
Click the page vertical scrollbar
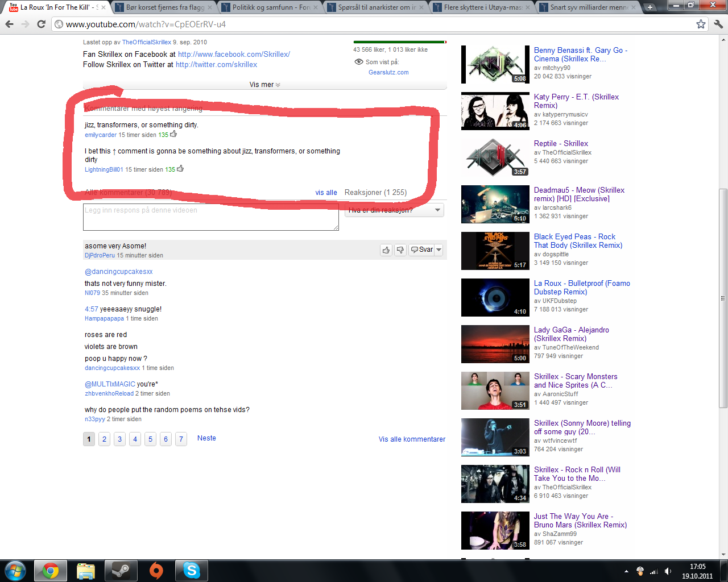tap(723, 298)
